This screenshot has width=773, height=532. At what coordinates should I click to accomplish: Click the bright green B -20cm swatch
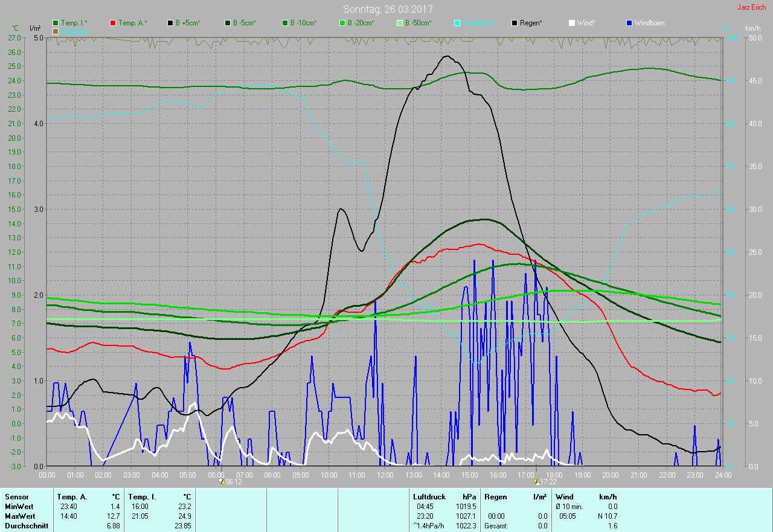coord(342,23)
